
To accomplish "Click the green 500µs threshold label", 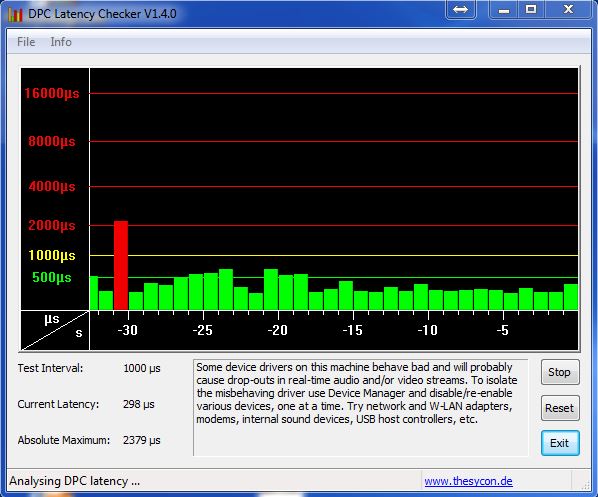I will (52, 277).
